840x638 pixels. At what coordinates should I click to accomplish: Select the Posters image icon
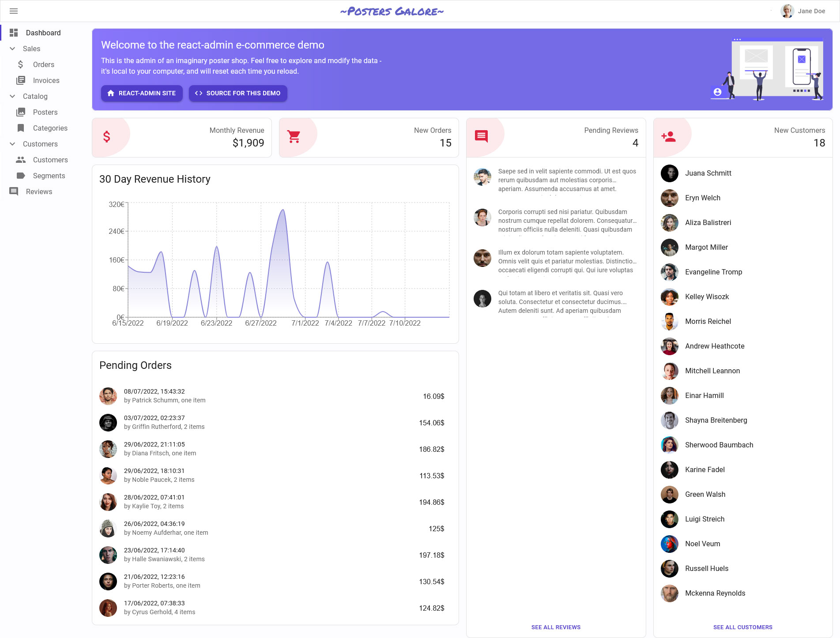tap(21, 112)
